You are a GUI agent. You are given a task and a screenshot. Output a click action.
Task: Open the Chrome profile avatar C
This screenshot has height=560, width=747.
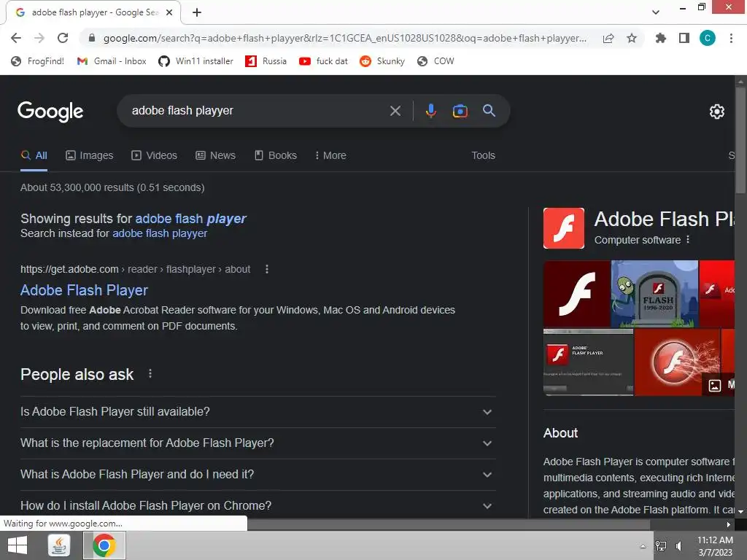[x=708, y=38]
